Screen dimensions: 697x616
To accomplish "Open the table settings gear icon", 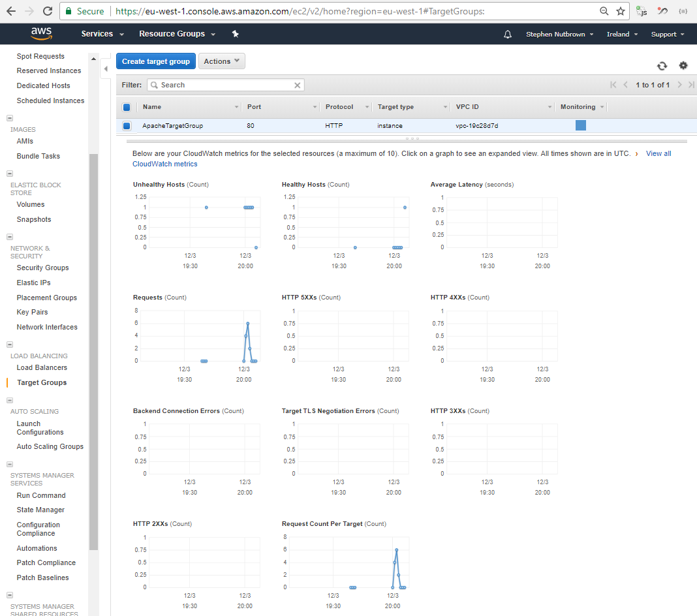I will coord(683,65).
